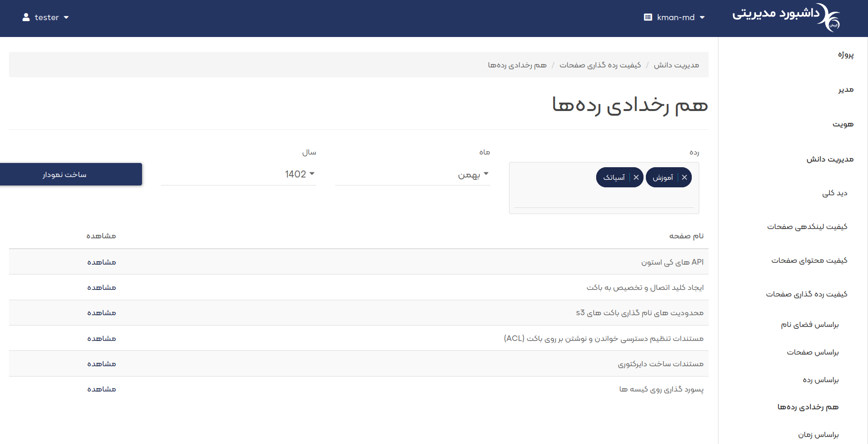868x444 pixels.
Task: Click page name پسورد گذاری روی کیسه ها
Action: pyautogui.click(x=661, y=389)
